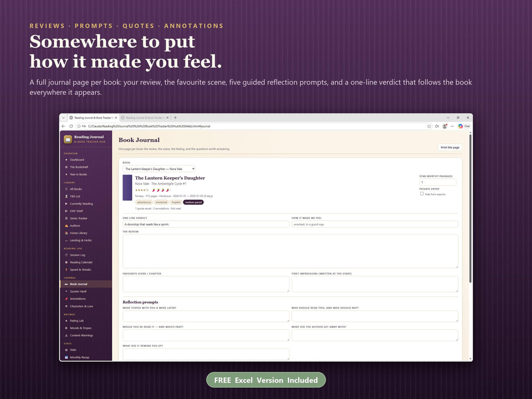Screen dimensions: 532x399
Task: Open the browser tab list chevron
Action: 63,117
